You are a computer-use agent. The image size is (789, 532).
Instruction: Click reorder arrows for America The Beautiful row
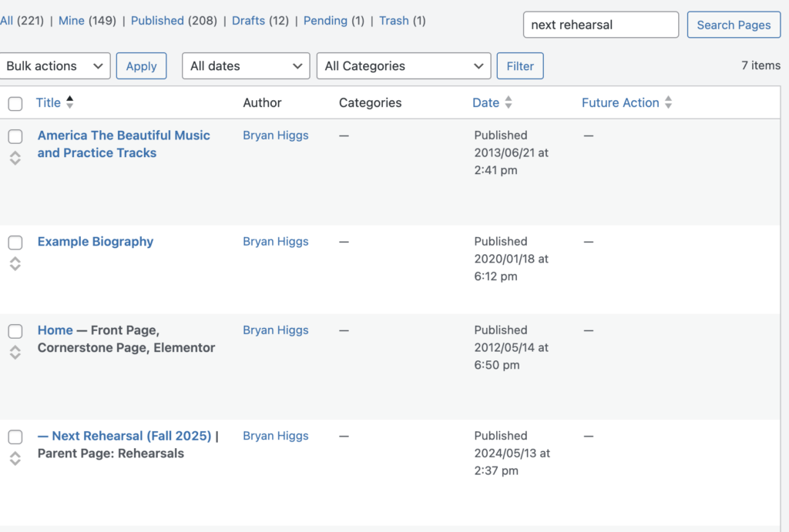coord(15,158)
